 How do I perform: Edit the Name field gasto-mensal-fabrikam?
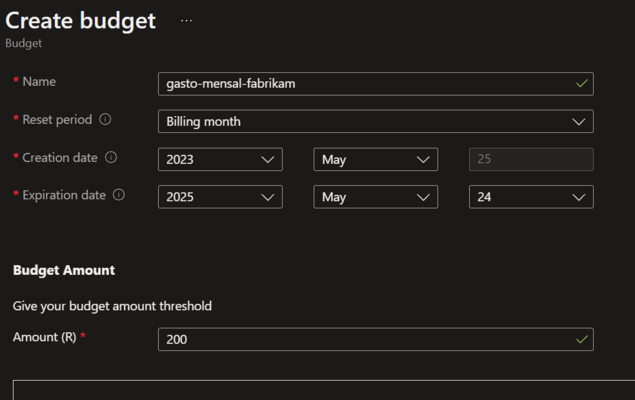point(376,84)
